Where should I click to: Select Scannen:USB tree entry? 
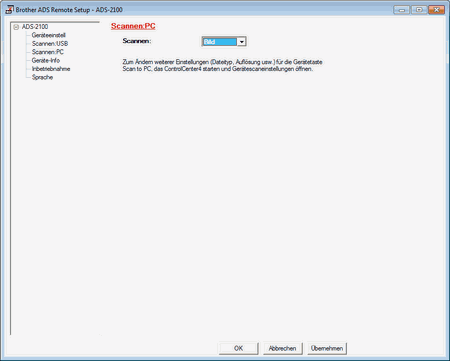point(50,43)
